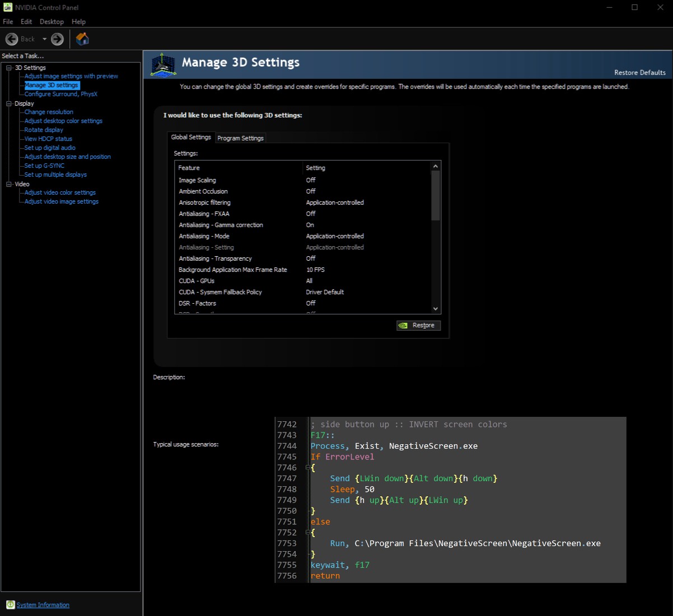Select Background Application Max Frame Rate row
Viewport: 673px width, 616px height.
pos(232,270)
